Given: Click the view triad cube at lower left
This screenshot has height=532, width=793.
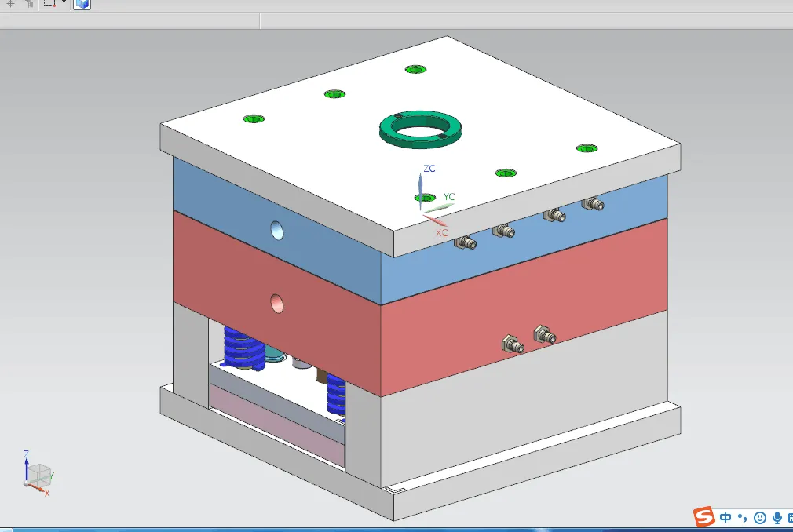Looking at the screenshot, I should 38,475.
